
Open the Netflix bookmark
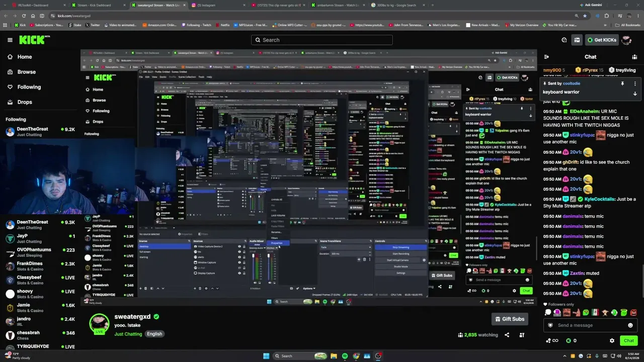223,25
